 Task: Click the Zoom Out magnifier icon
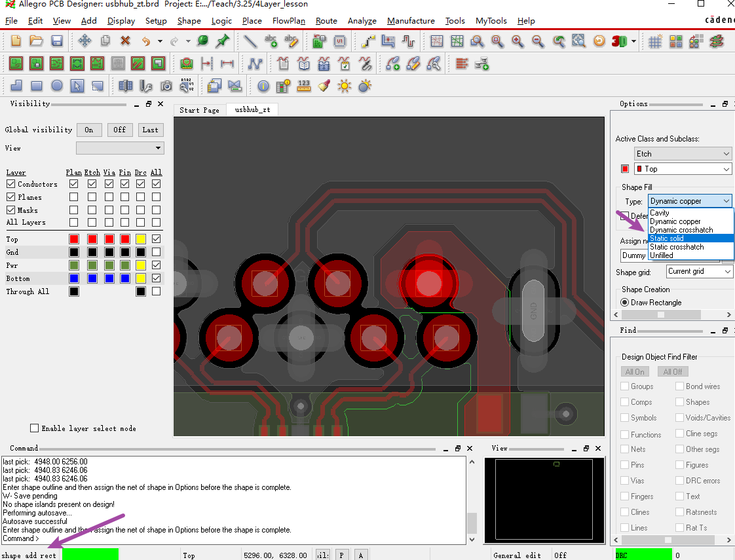tap(538, 41)
